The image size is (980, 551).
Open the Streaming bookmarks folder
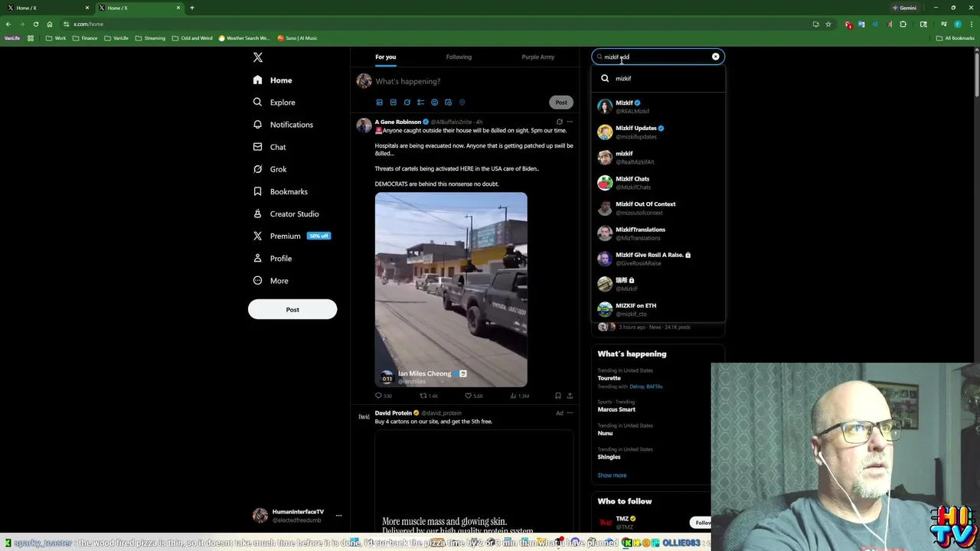tap(150, 37)
